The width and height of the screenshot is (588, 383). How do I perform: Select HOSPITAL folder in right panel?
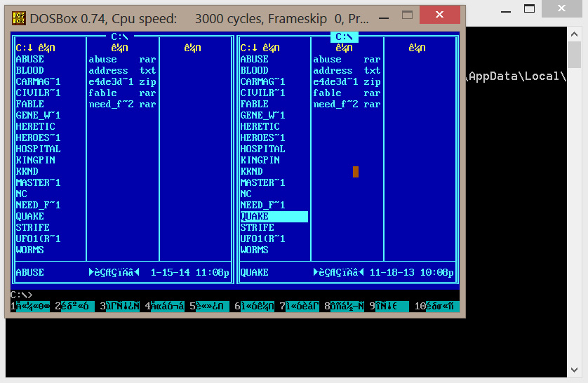point(263,149)
